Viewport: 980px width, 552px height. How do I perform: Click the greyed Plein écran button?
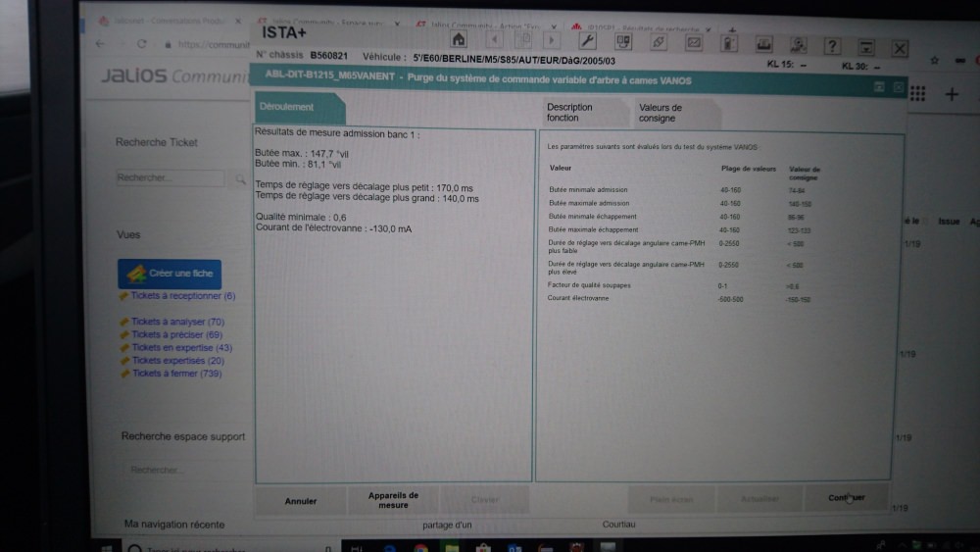click(x=671, y=499)
